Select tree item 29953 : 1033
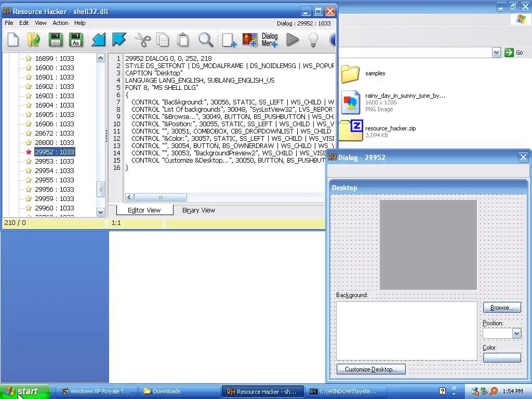This screenshot has height=399, width=532. [54, 161]
